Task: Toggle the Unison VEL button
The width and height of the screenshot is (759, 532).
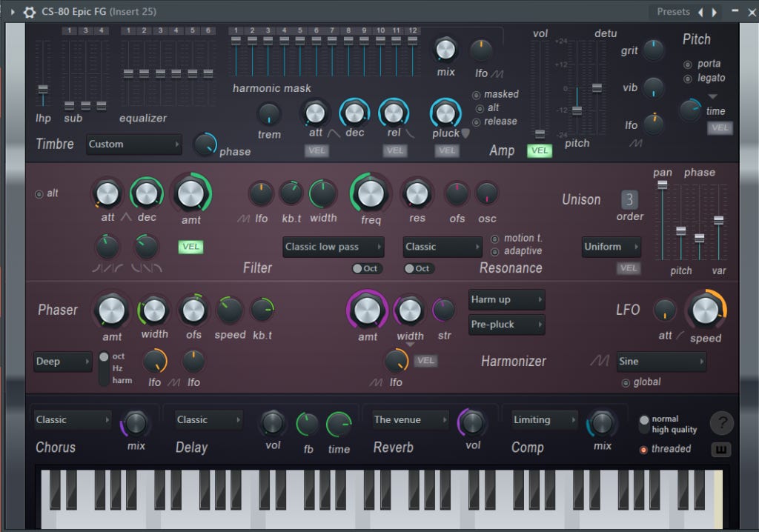Action: pos(629,268)
